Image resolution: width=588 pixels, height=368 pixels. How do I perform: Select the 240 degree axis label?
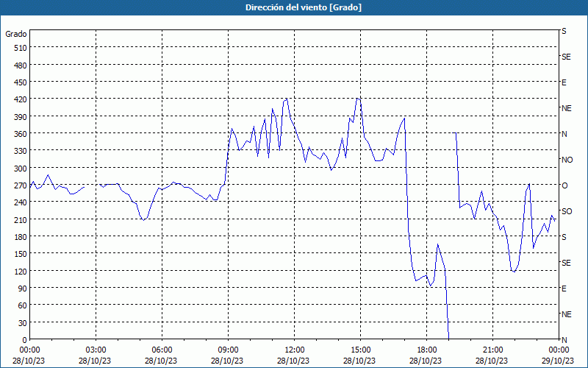click(21, 202)
